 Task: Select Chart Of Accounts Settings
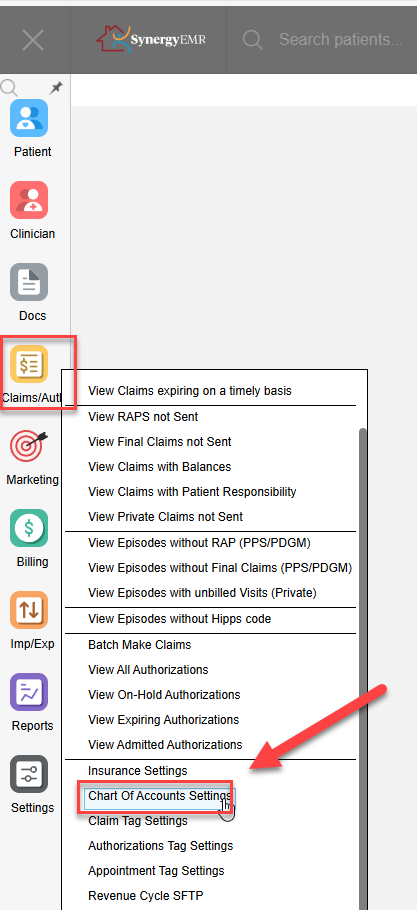click(x=159, y=796)
